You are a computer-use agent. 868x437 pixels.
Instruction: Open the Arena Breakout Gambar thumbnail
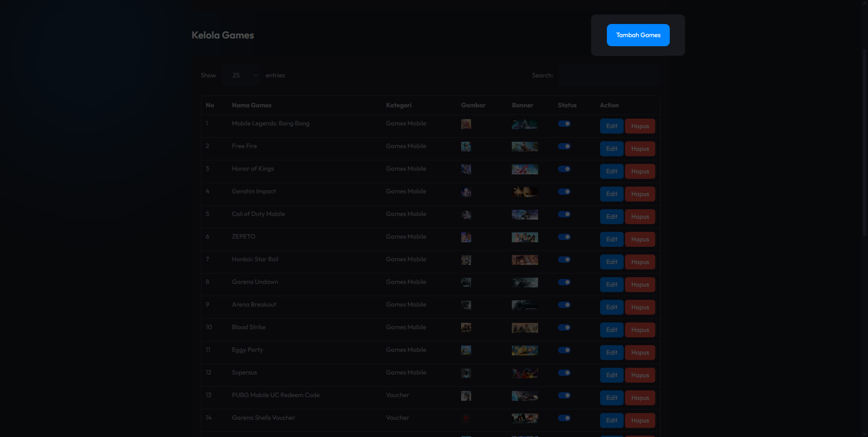(466, 305)
